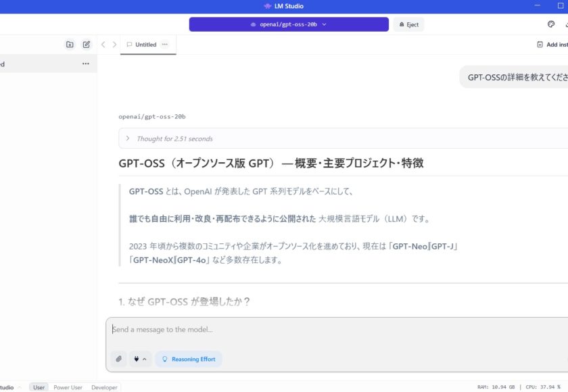Expand the Thought for 2.51 seconds section
The image size is (568, 392).
(343, 139)
